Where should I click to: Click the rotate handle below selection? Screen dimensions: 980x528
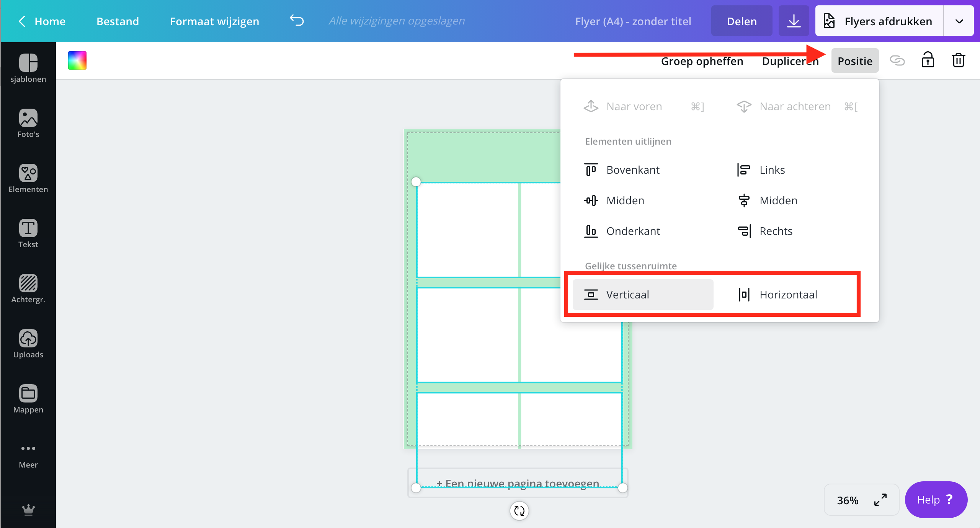pyautogui.click(x=519, y=510)
